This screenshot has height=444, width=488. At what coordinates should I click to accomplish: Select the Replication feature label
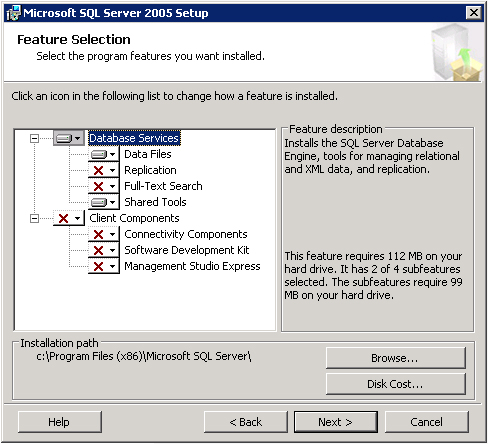point(150,170)
